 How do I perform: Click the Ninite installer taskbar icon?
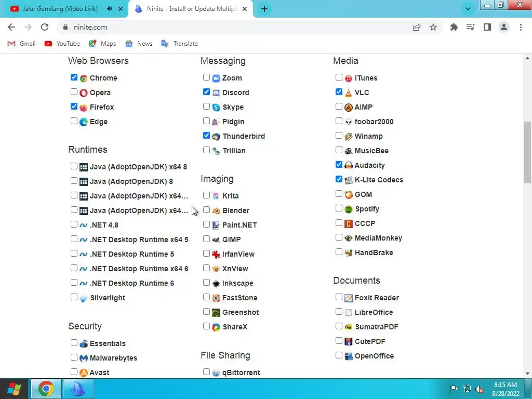pyautogui.click(x=78, y=389)
